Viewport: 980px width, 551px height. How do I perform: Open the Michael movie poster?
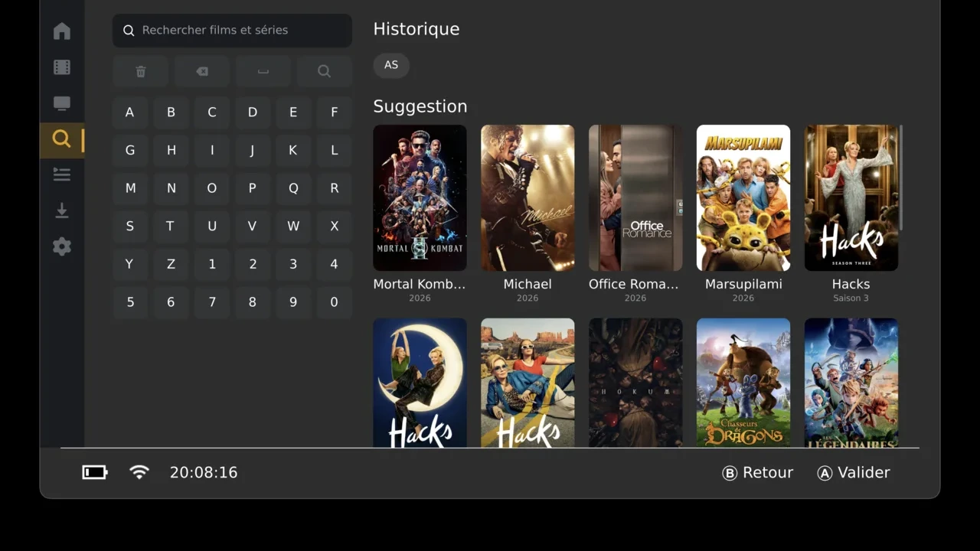click(528, 197)
